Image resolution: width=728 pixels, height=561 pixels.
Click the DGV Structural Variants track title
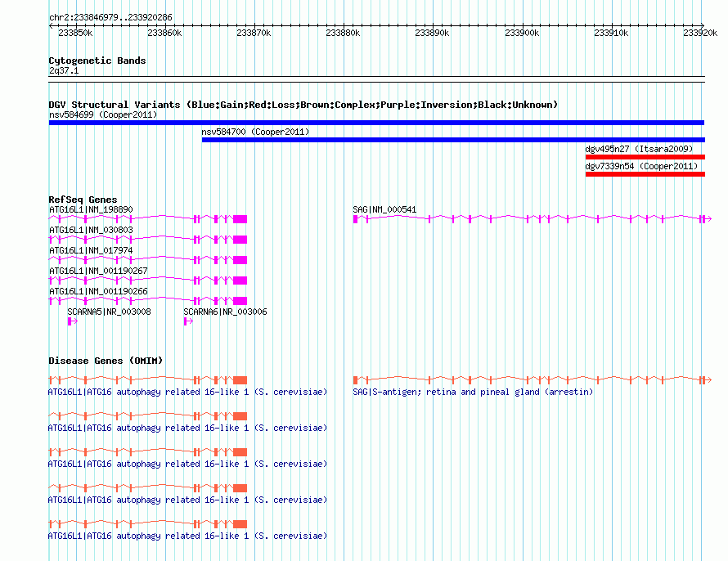[x=303, y=105]
